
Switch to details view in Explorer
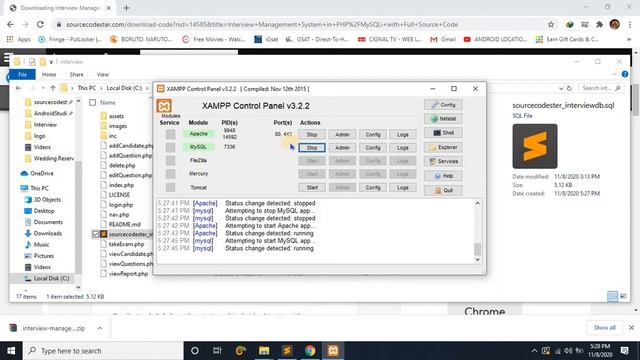[612, 296]
